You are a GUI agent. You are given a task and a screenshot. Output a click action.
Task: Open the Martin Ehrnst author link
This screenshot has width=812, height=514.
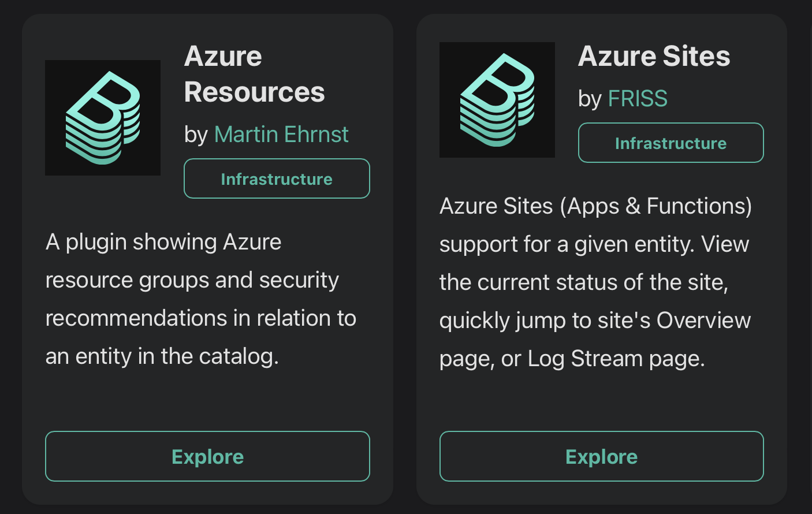click(281, 135)
